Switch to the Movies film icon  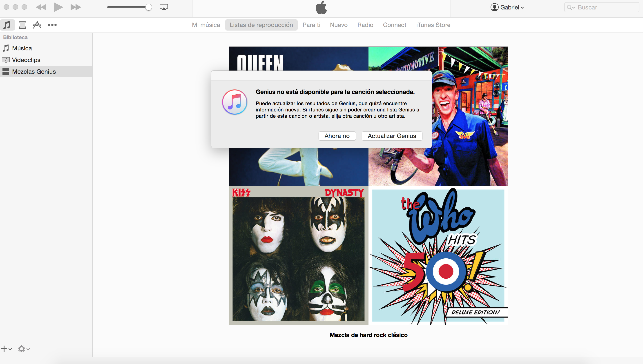22,25
